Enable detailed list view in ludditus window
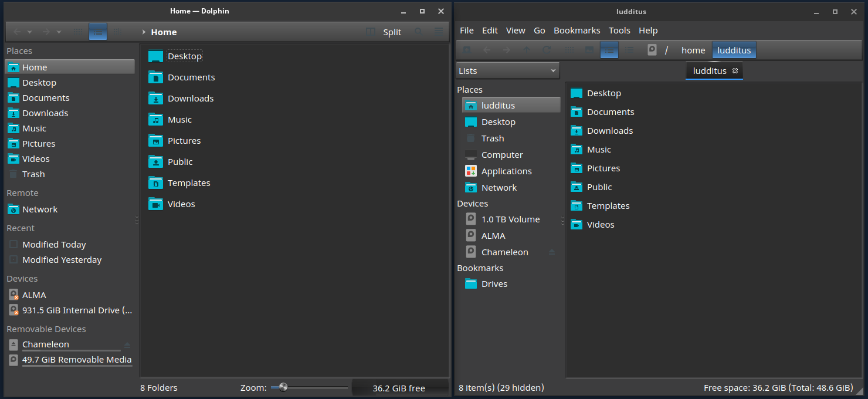 tap(629, 50)
